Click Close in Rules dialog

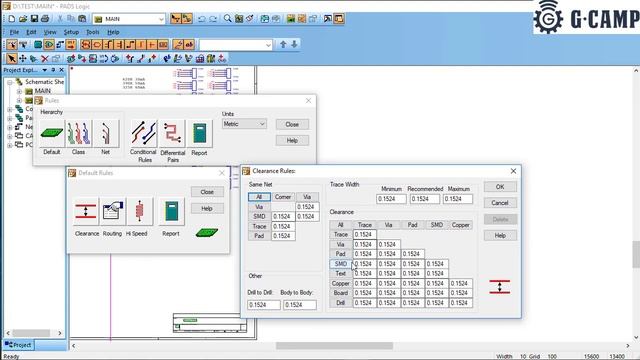tap(292, 124)
